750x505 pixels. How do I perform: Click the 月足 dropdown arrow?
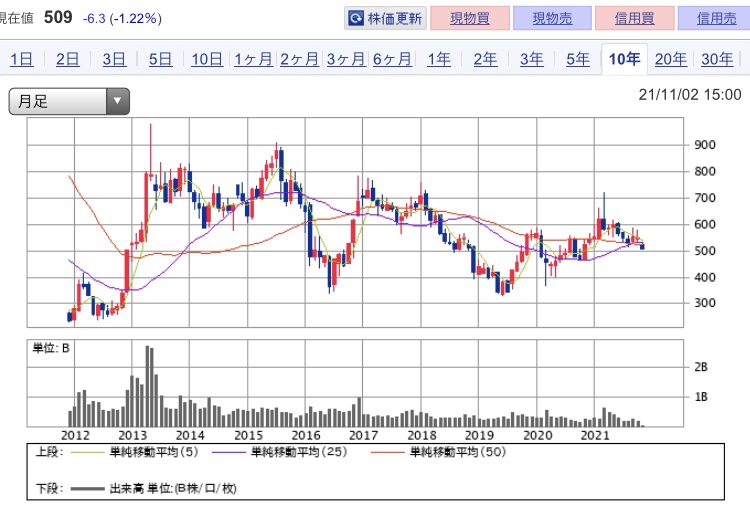(117, 101)
